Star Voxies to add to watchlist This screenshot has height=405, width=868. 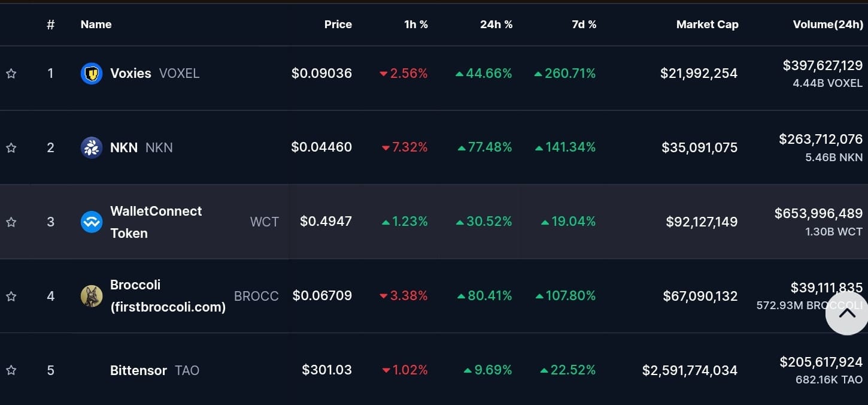pyautogui.click(x=11, y=74)
